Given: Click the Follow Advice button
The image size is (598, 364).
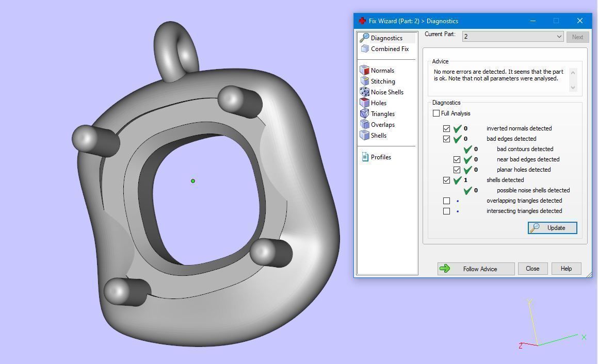Looking at the screenshot, I should pyautogui.click(x=476, y=269).
